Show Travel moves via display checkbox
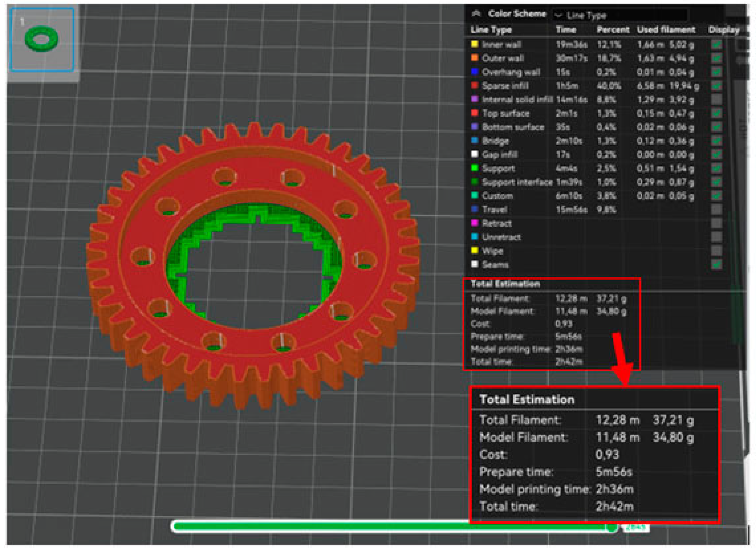 tap(716, 209)
